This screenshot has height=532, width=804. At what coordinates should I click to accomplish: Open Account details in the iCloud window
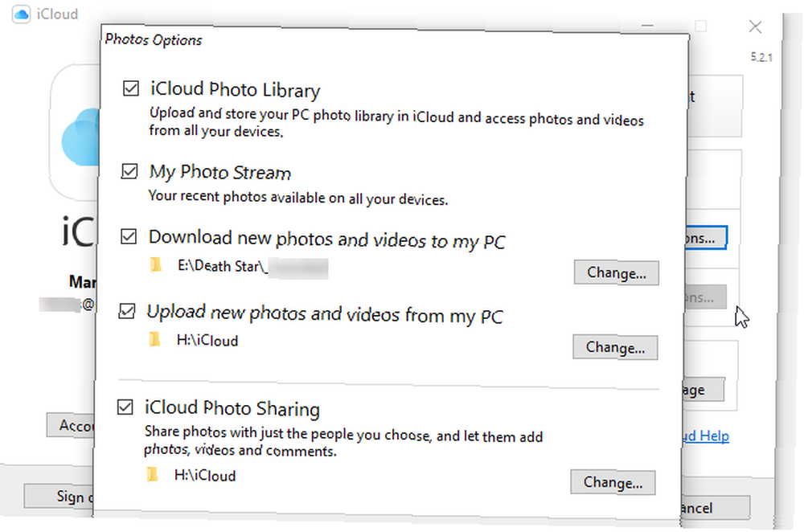point(71,425)
